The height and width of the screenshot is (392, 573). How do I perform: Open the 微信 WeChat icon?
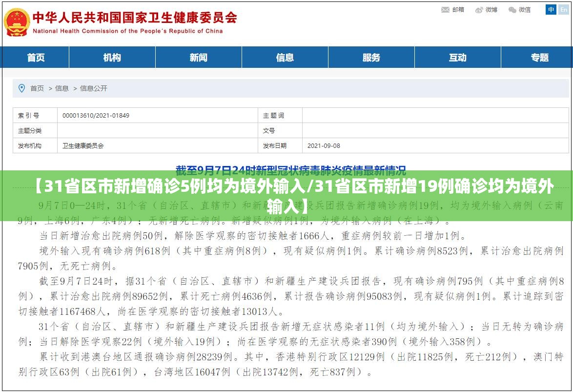tap(512, 10)
